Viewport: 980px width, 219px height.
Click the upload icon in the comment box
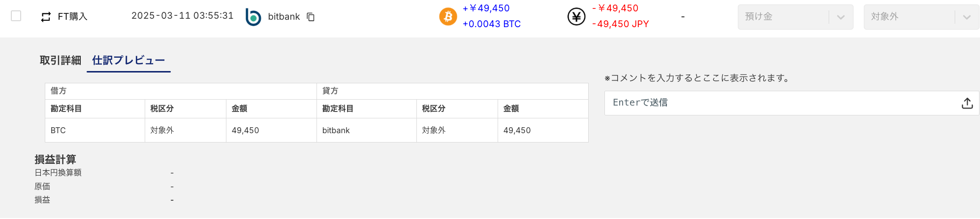[967, 103]
